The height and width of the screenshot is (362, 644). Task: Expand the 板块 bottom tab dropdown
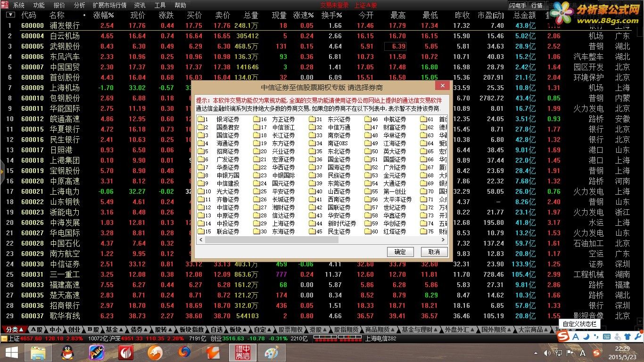click(238, 329)
